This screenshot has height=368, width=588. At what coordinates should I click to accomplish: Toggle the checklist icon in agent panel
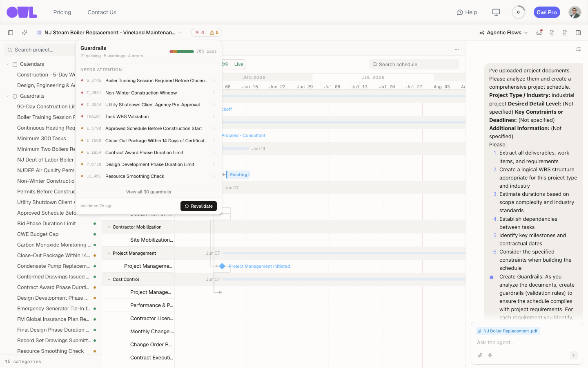(x=578, y=49)
